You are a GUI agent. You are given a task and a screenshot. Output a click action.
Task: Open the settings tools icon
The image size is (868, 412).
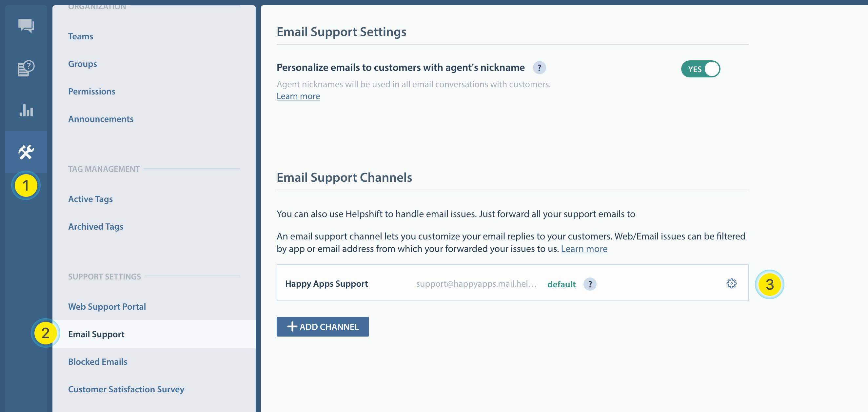point(26,152)
